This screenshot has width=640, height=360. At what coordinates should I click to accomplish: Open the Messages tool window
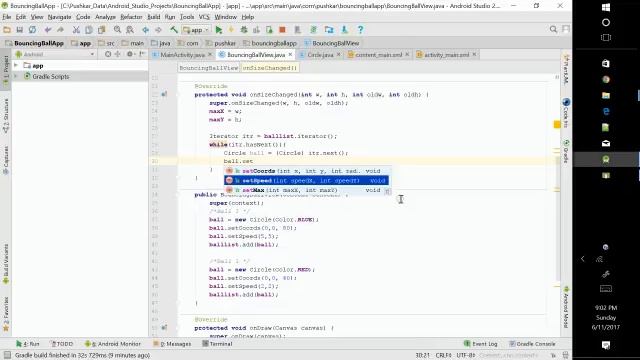[172, 344]
